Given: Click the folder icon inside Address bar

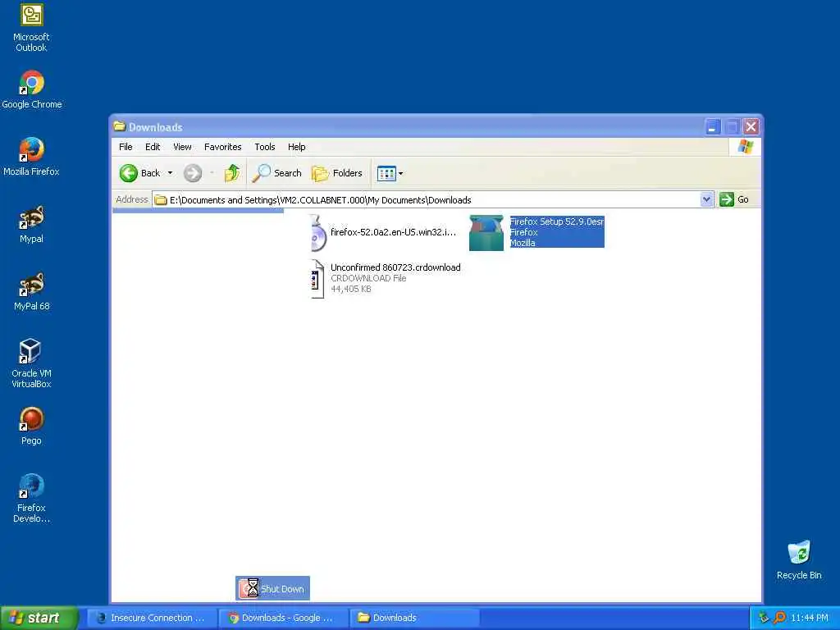Looking at the screenshot, I should point(161,200).
